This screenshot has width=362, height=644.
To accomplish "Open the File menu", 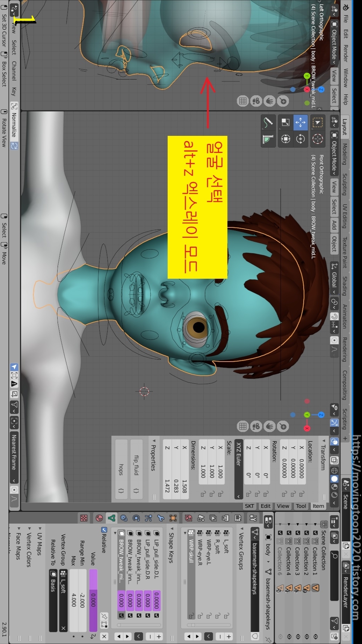I will point(346,18).
